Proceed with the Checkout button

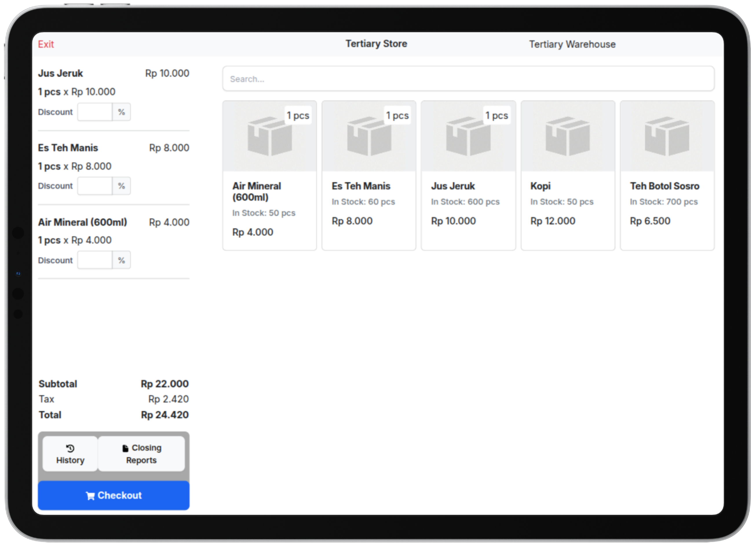(114, 495)
